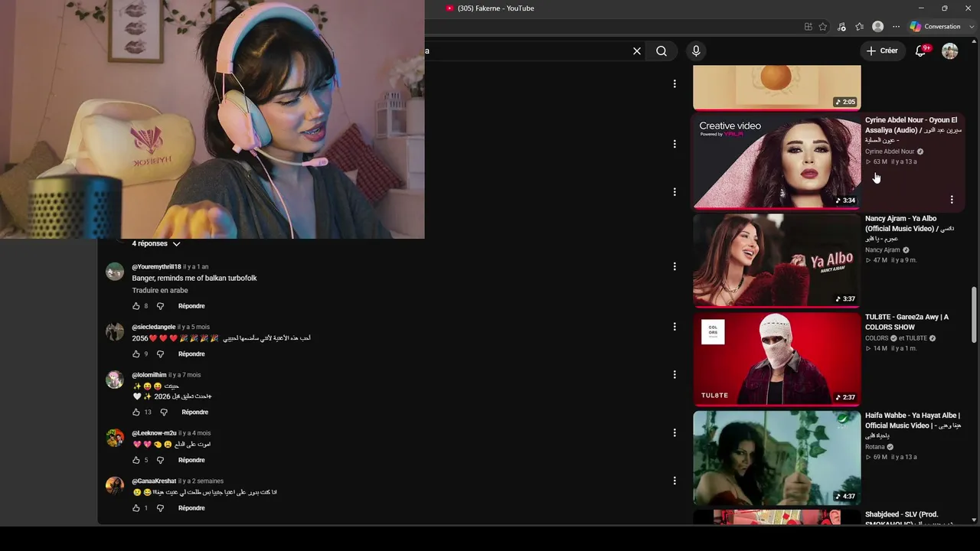Open @lolomilhim's profile avatar
Screen dimensions: 980x551
(115, 380)
